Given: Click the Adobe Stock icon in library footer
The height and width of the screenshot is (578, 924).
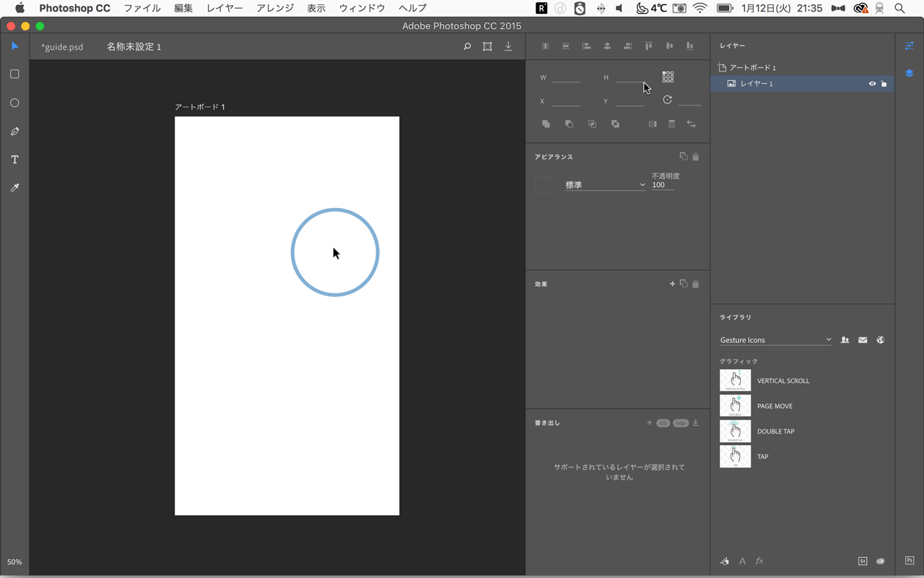Looking at the screenshot, I should [x=863, y=561].
